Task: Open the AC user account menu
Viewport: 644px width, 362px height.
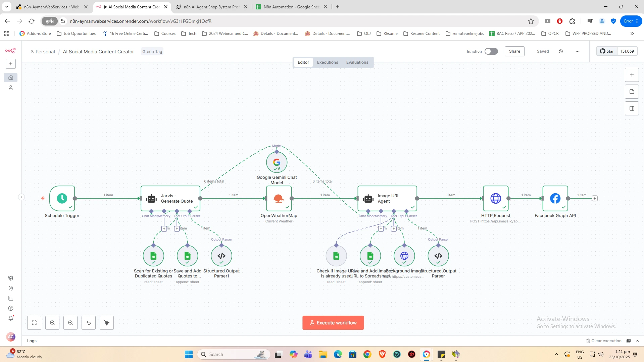Action: 11,337
